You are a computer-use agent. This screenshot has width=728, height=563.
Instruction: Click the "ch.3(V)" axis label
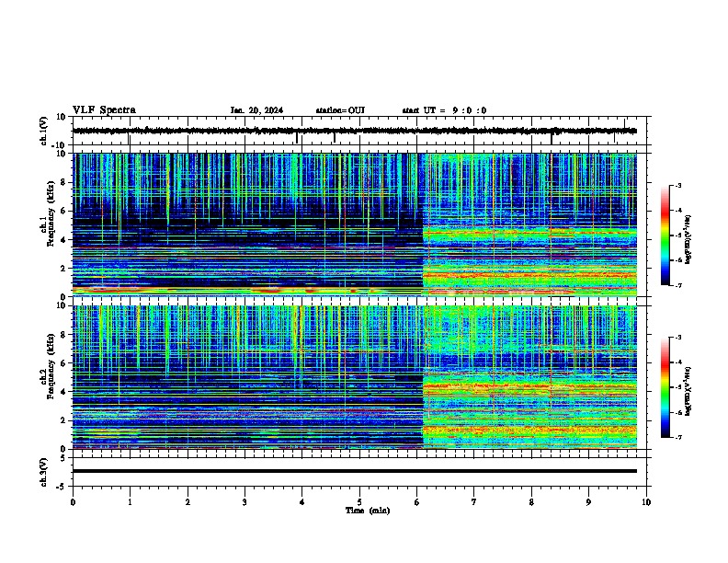(x=44, y=472)
